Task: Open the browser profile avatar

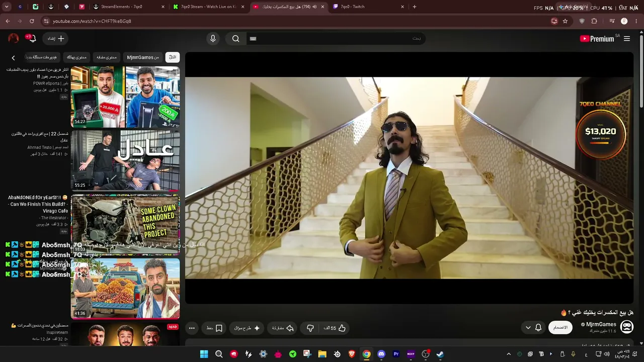Action: tap(624, 21)
